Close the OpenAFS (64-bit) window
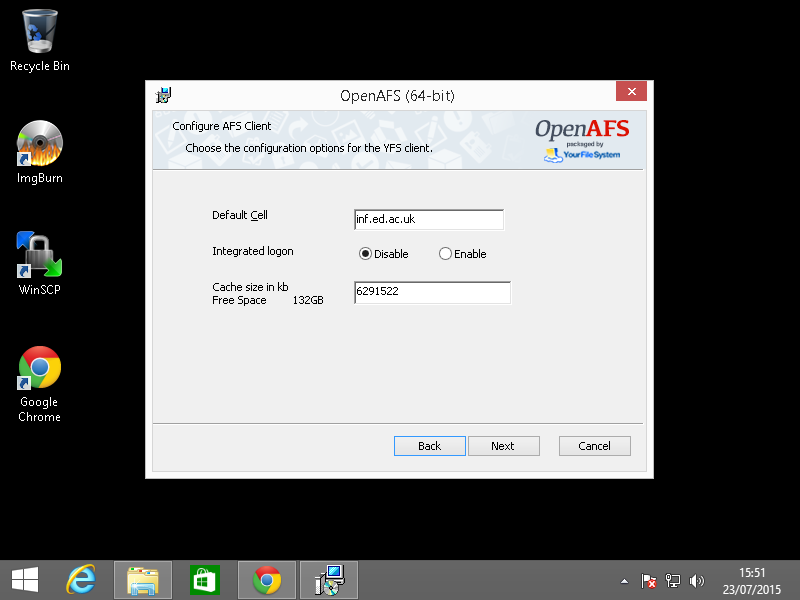 coord(631,91)
